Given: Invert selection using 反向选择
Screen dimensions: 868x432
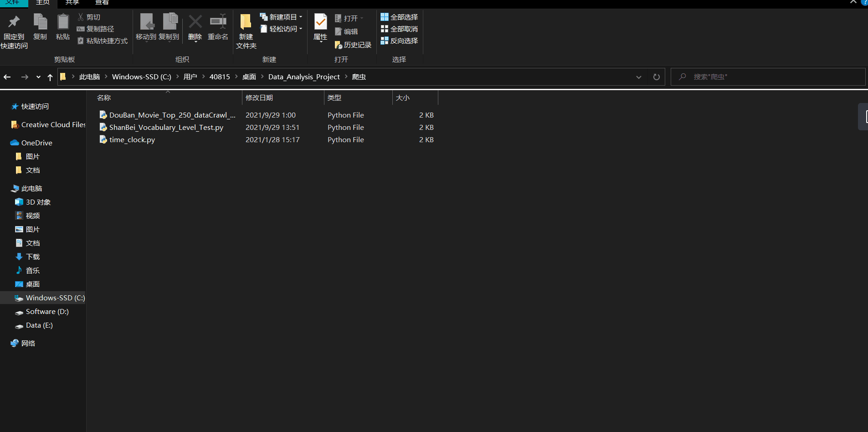Looking at the screenshot, I should [x=399, y=41].
